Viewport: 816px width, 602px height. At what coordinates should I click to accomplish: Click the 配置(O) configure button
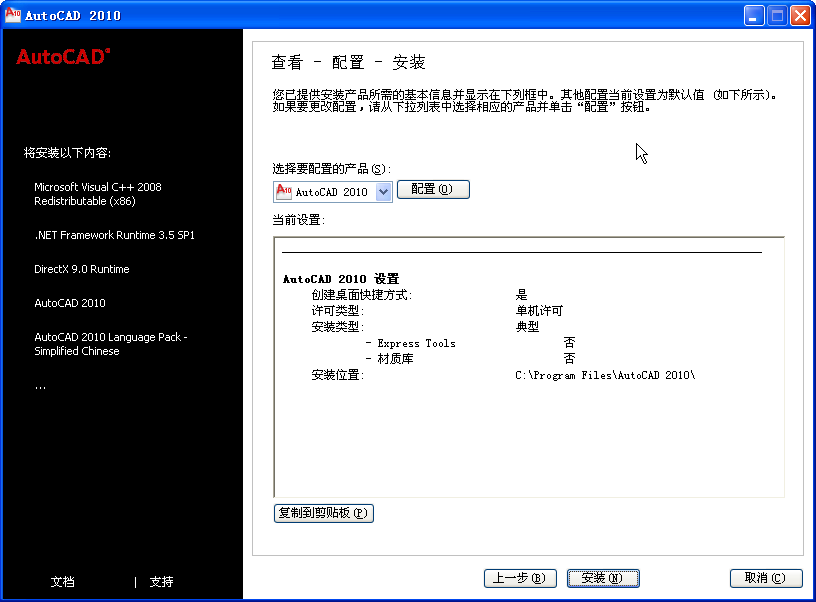tap(433, 189)
